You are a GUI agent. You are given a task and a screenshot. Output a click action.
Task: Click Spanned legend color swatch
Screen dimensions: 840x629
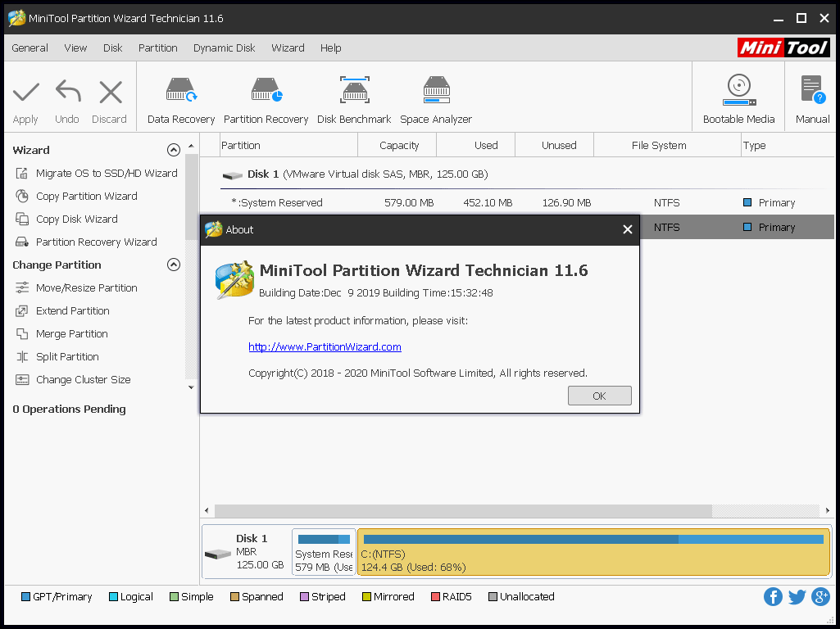(234, 597)
